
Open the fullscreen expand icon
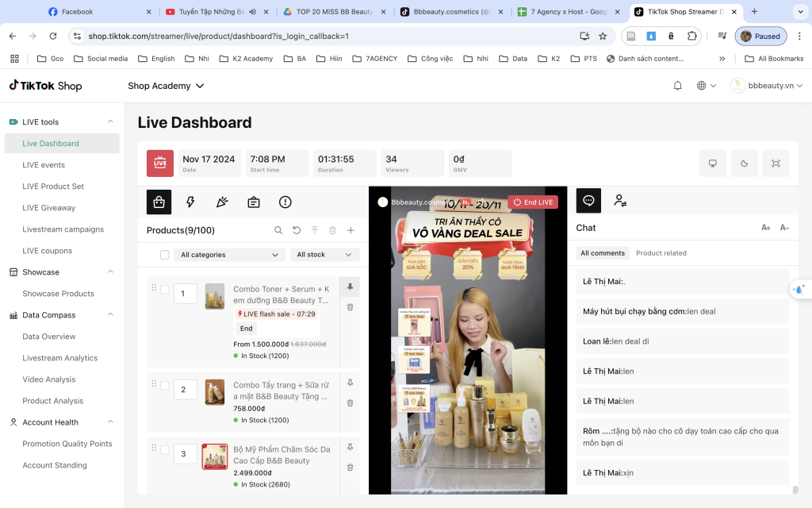tap(775, 164)
